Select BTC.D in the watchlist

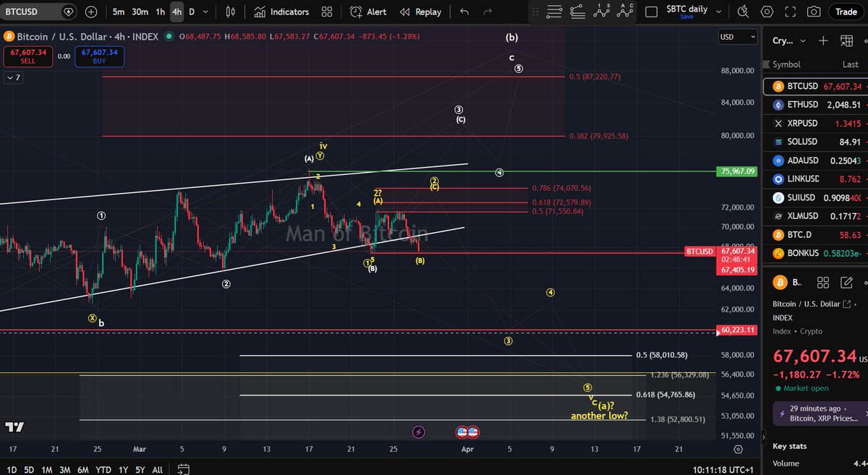(x=815, y=235)
